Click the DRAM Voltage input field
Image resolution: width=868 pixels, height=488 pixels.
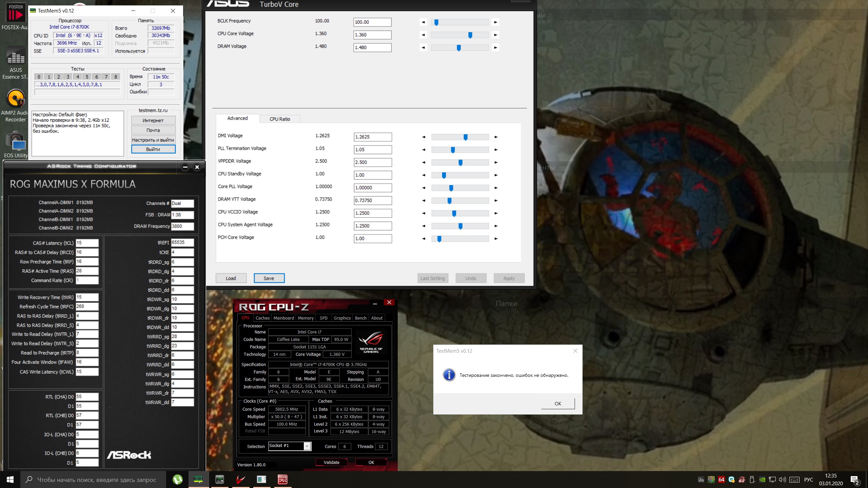pyautogui.click(x=372, y=47)
